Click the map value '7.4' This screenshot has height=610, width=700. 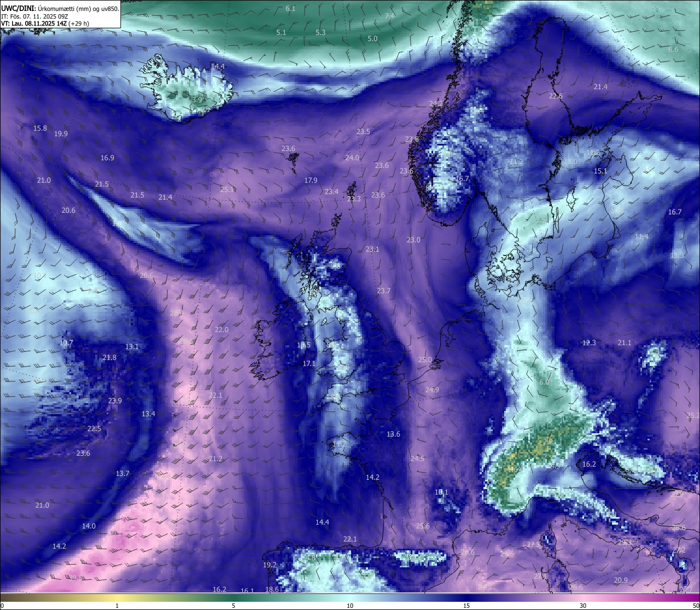[389, 16]
